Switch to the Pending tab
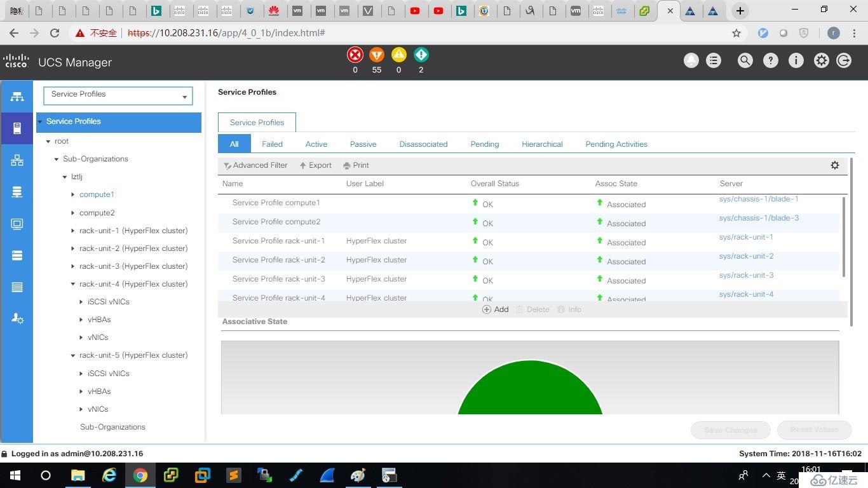This screenshot has width=868, height=488. 484,144
